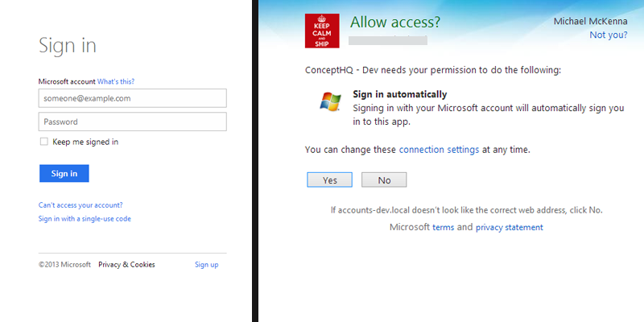Click the Sign up link

(207, 265)
